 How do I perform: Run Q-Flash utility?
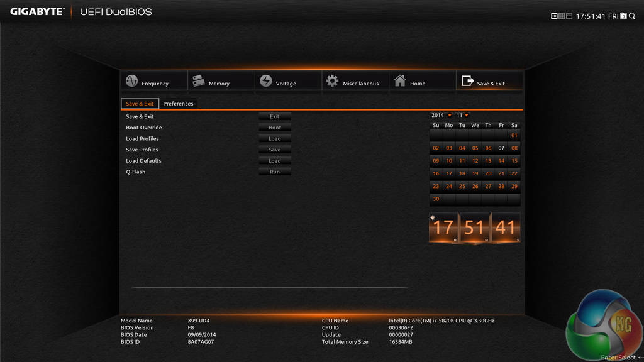point(275,172)
